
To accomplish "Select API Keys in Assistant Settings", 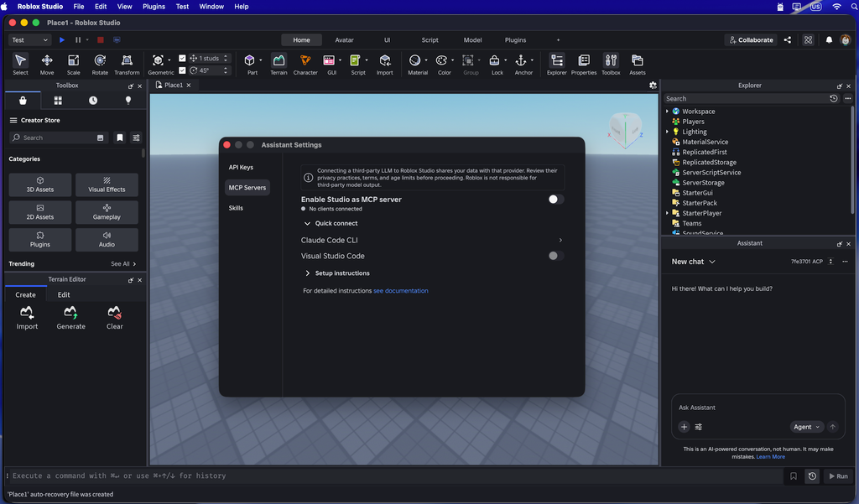I will [x=241, y=168].
